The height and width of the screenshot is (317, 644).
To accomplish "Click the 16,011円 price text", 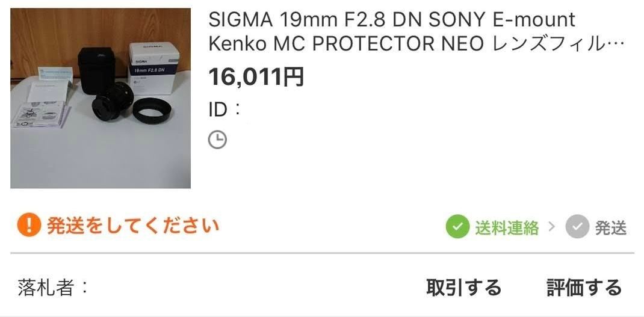I will (x=256, y=77).
